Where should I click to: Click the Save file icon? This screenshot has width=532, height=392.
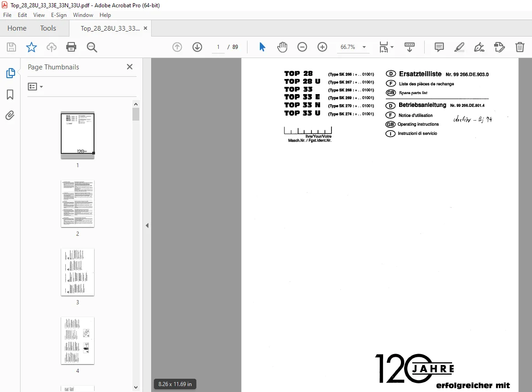pos(11,47)
